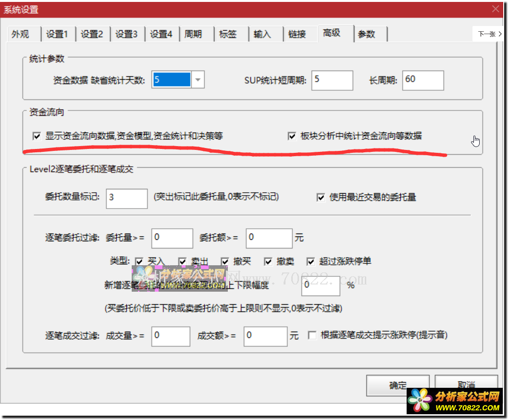Open the 设置3 tab
The image size is (509, 420).
click(x=127, y=34)
